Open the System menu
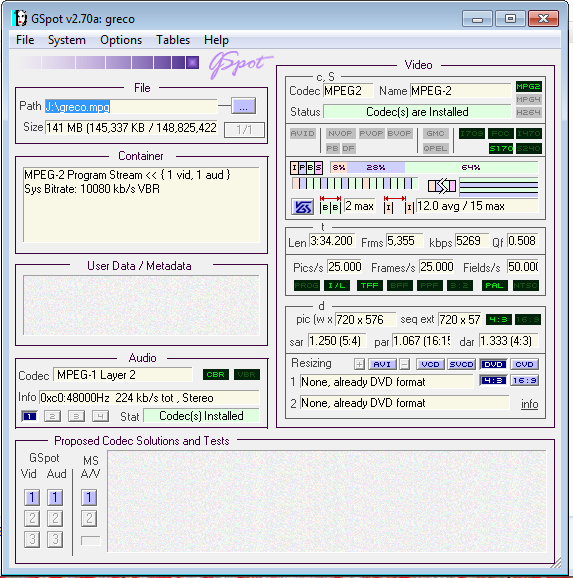This screenshot has width=573, height=578. 67,40
